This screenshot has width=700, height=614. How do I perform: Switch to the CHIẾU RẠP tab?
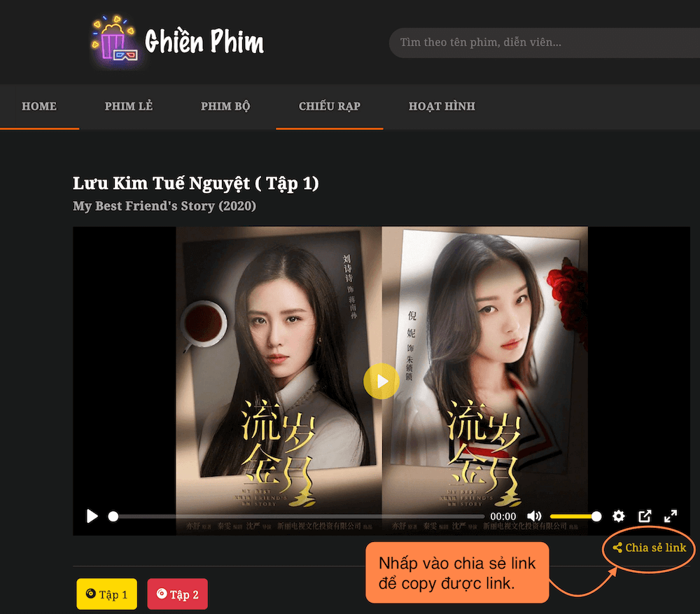point(329,106)
